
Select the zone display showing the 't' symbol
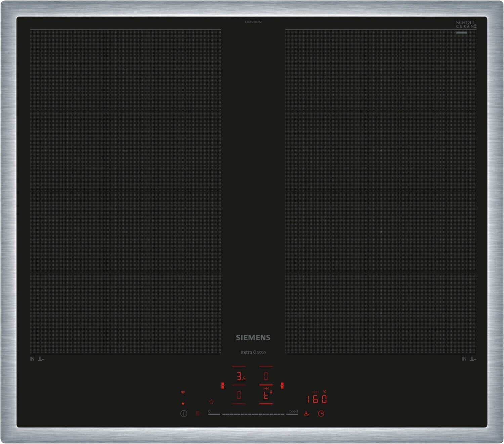point(266,396)
